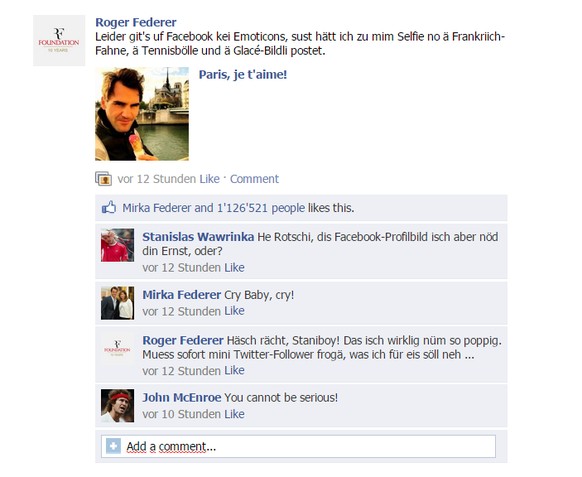Open the RF Foundation profile picture
The width and height of the screenshot is (582, 477).
(x=59, y=40)
